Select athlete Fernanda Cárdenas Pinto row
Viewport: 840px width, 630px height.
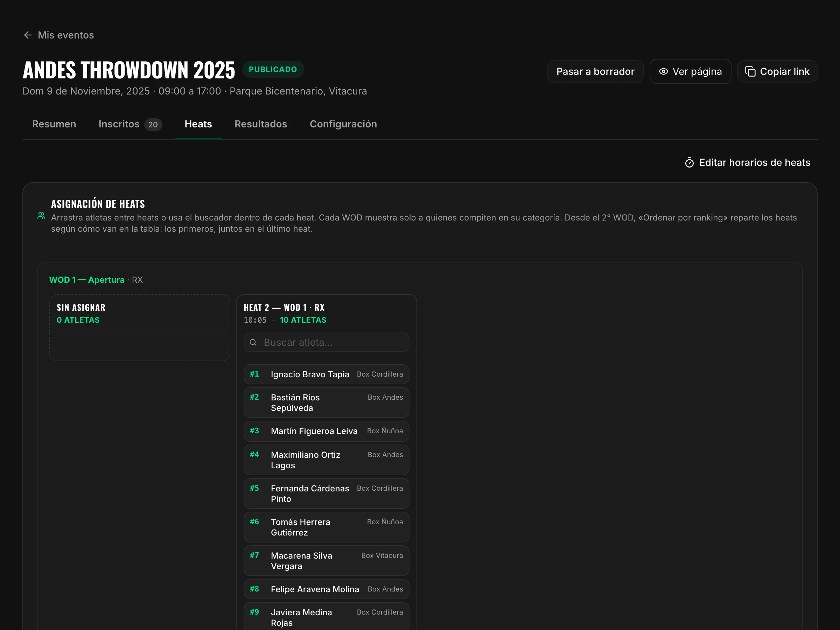pos(326,493)
